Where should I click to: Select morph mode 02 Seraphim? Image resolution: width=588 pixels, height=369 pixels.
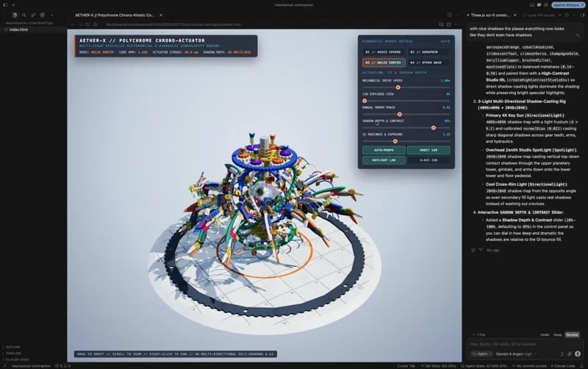point(429,52)
